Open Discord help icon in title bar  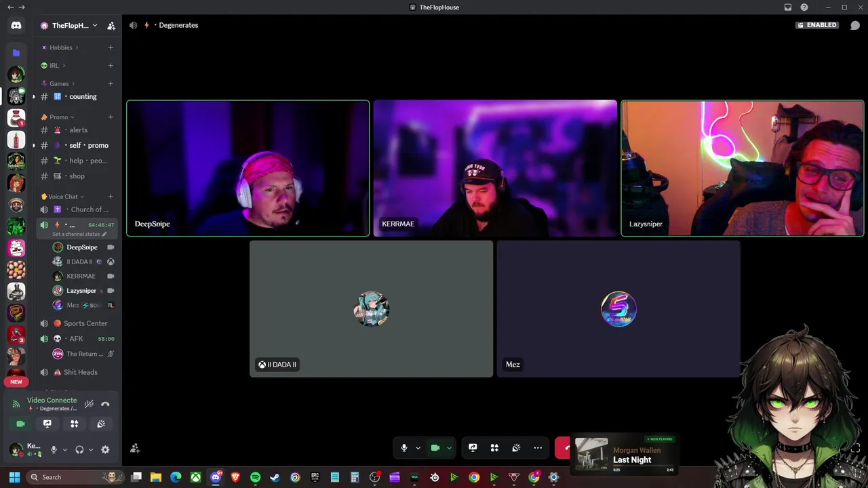(804, 7)
